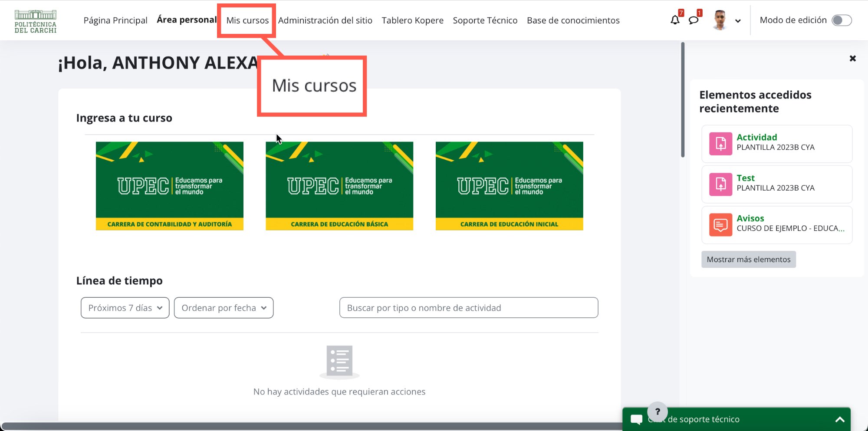Go to Página Principal

(x=115, y=20)
